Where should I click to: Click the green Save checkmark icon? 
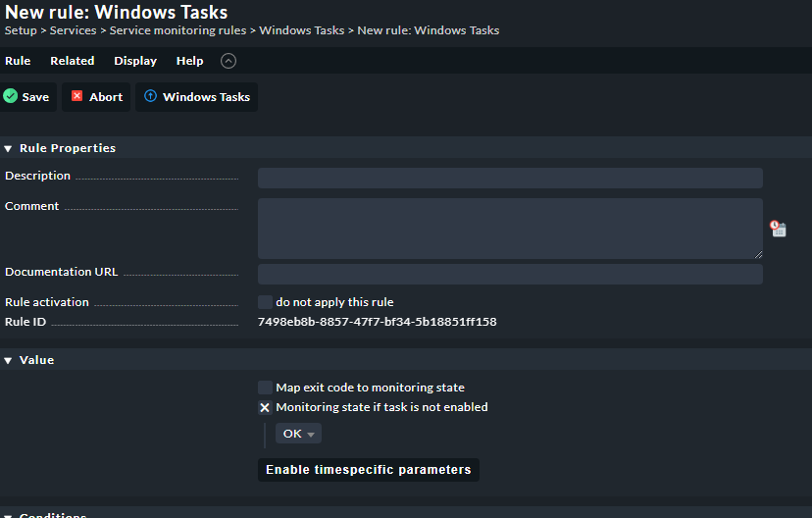tap(10, 97)
